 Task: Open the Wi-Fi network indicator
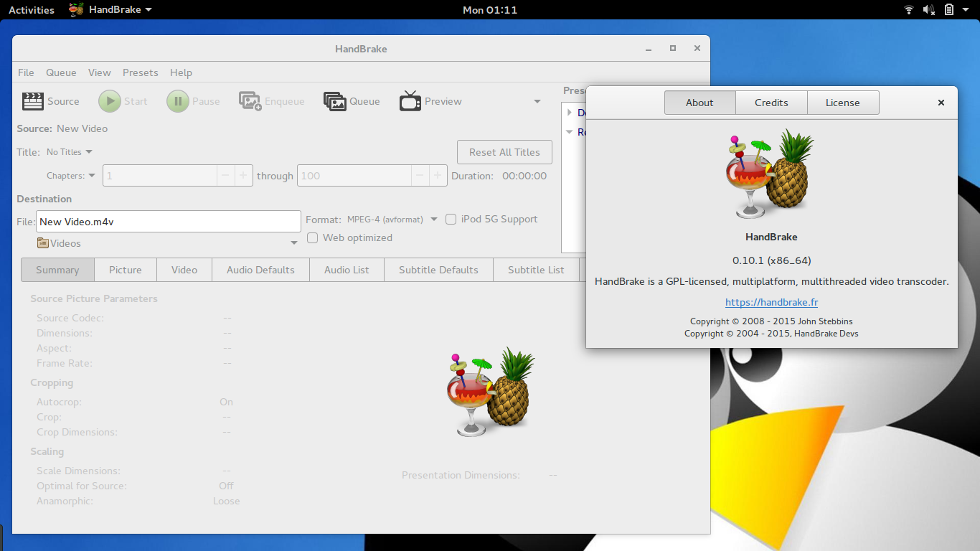pos(909,10)
